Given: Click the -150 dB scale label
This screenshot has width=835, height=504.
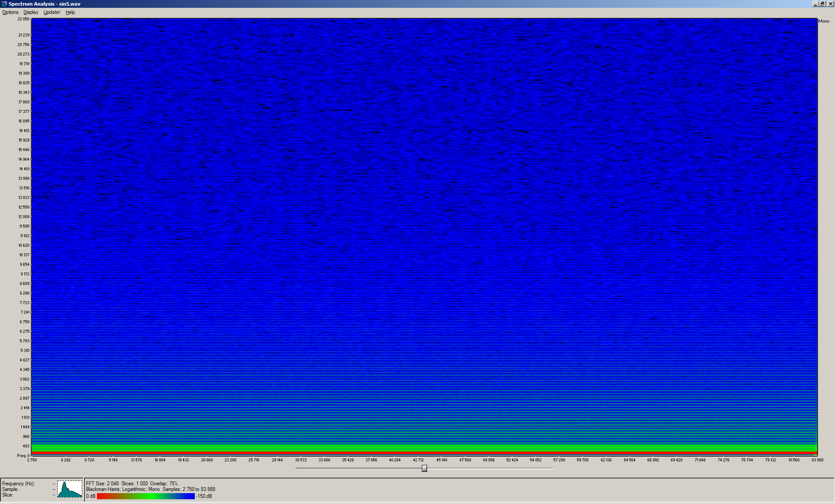Looking at the screenshot, I should click(x=204, y=496).
